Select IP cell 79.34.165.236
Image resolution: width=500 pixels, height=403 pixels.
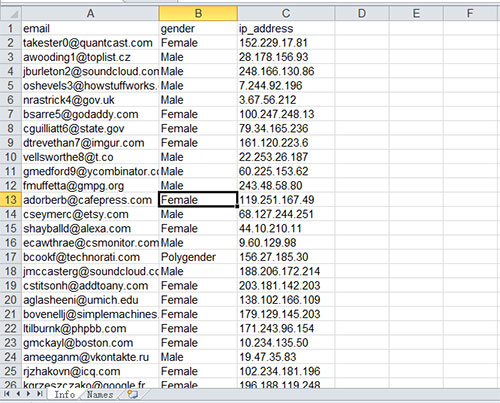(x=286, y=128)
